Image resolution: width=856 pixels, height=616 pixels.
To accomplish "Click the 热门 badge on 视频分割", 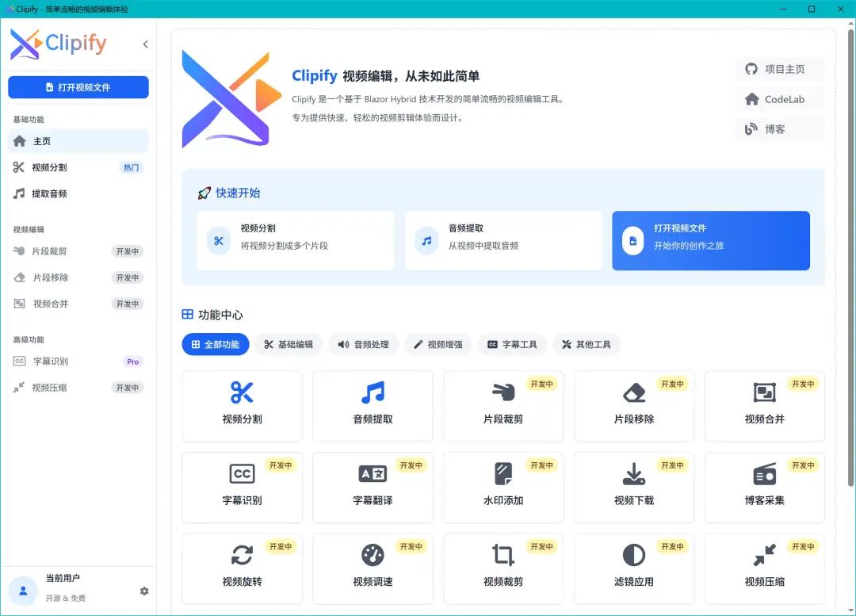I will pos(131,167).
